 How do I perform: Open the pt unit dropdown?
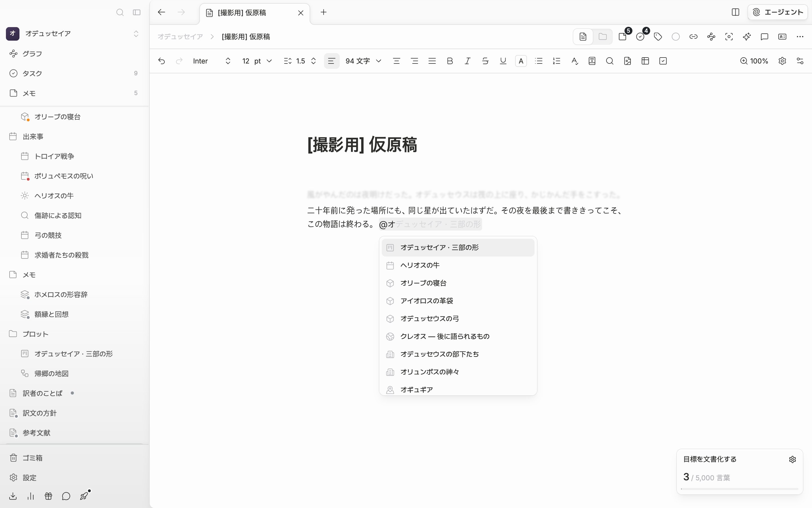tap(263, 61)
